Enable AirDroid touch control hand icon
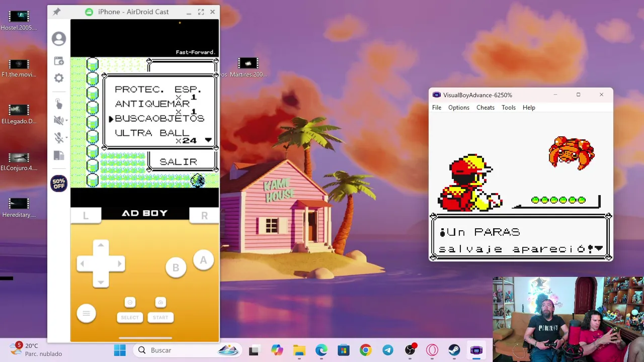644x362 pixels. [x=59, y=104]
